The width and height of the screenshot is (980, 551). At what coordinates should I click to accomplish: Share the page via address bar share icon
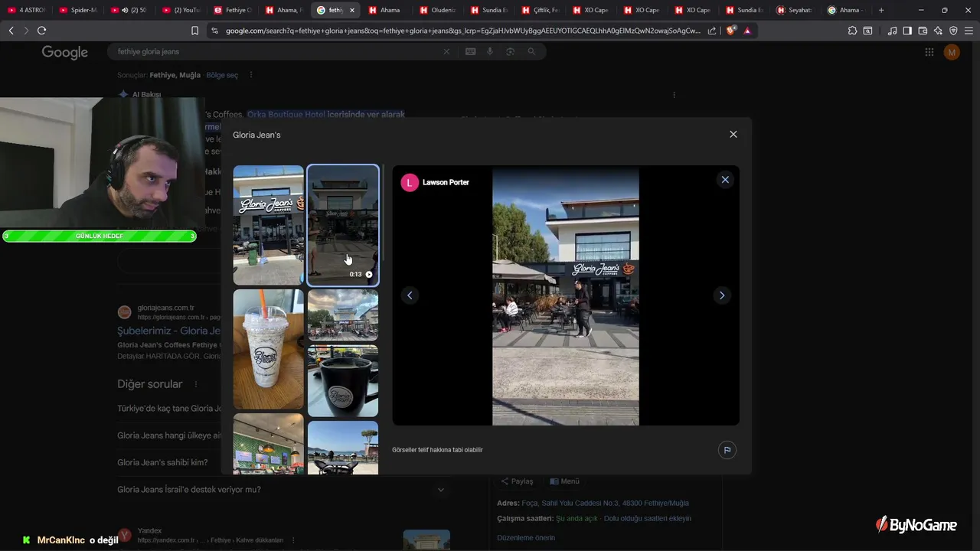pos(712,31)
